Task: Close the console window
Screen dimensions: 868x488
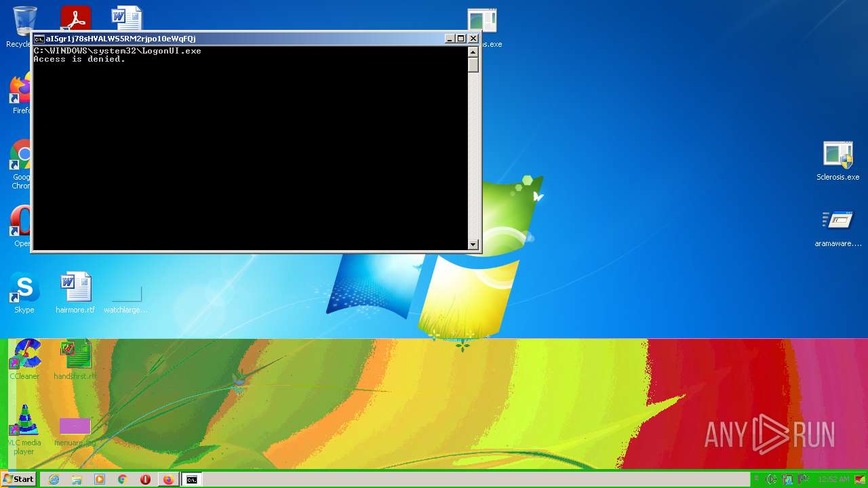Action: point(473,39)
